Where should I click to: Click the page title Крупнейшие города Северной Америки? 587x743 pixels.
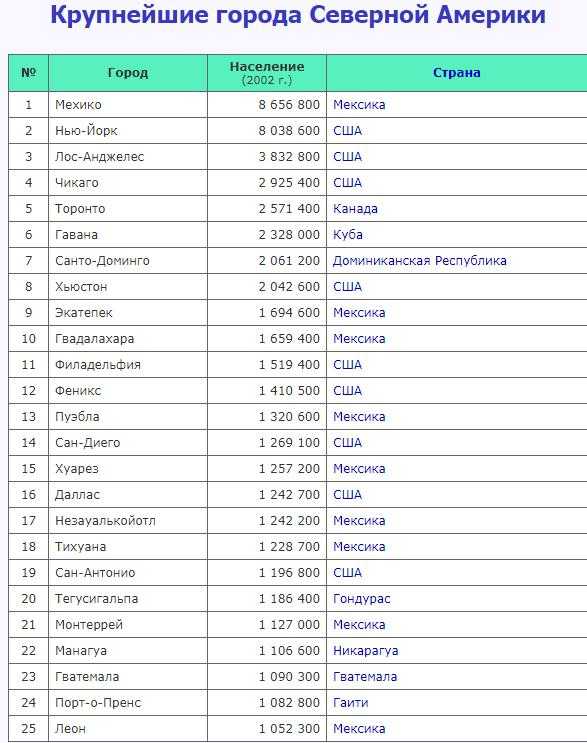(x=298, y=15)
